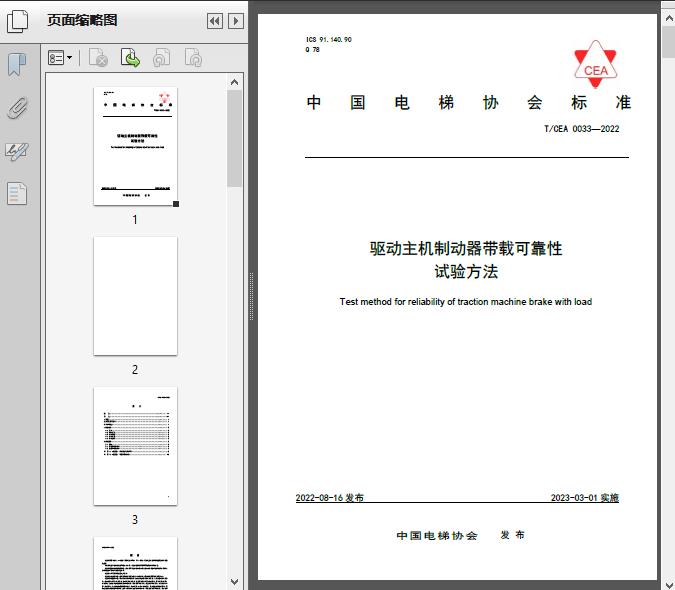Open thumbnail options dropdown menu

pyautogui.click(x=60, y=58)
